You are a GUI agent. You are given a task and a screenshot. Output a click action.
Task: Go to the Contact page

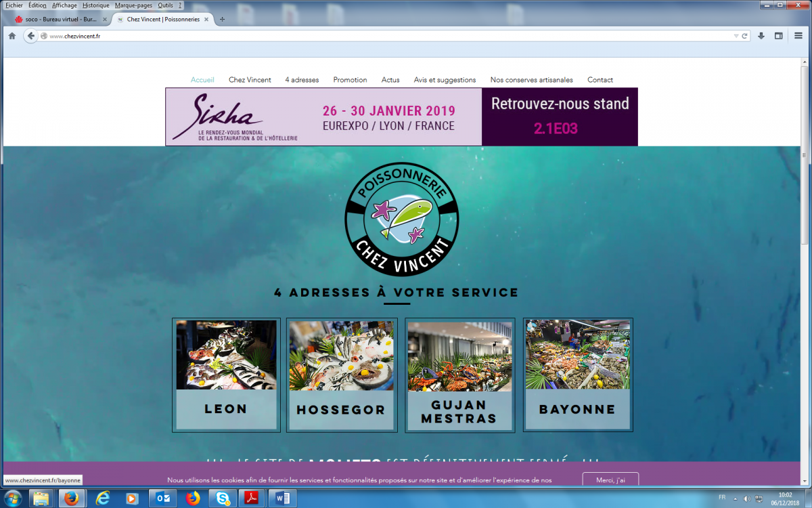point(600,80)
